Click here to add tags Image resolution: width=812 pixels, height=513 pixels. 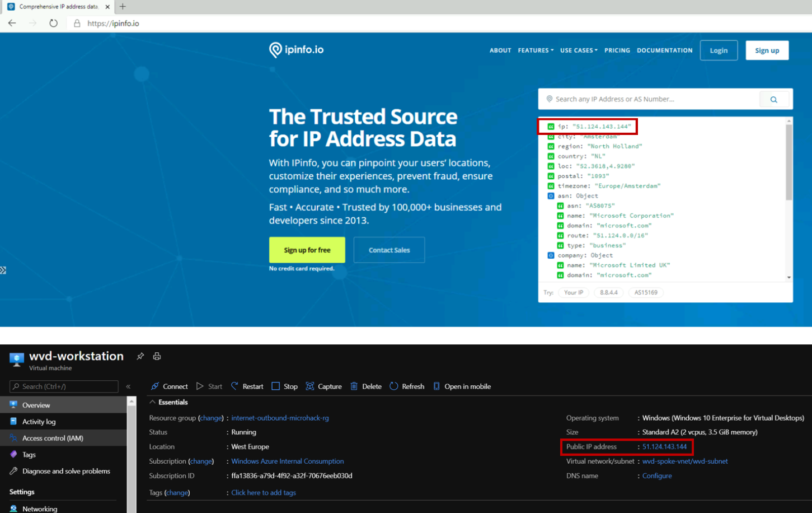[x=264, y=493]
